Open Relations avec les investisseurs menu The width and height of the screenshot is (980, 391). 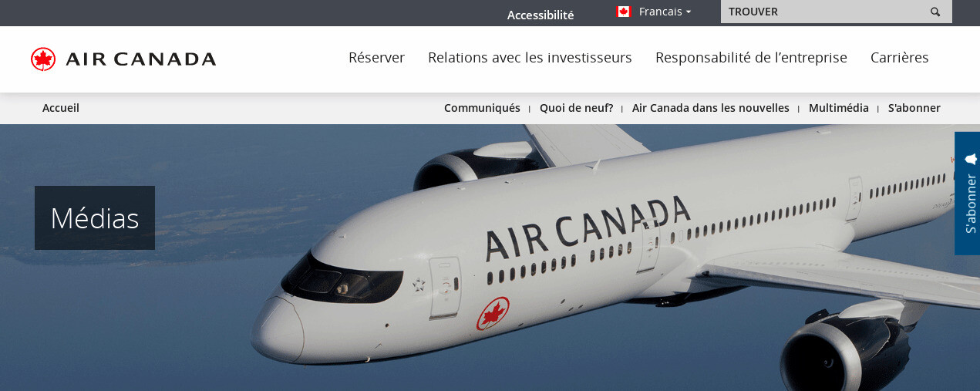point(530,57)
